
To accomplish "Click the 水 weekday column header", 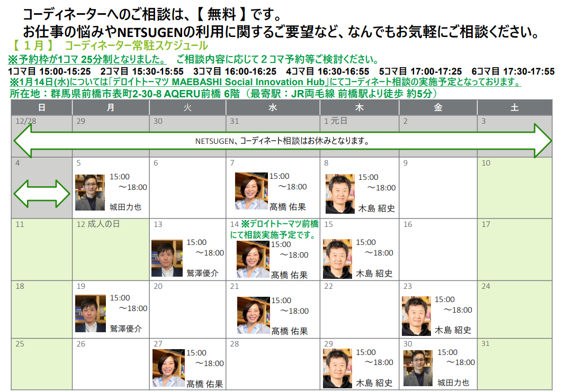I will [273, 107].
